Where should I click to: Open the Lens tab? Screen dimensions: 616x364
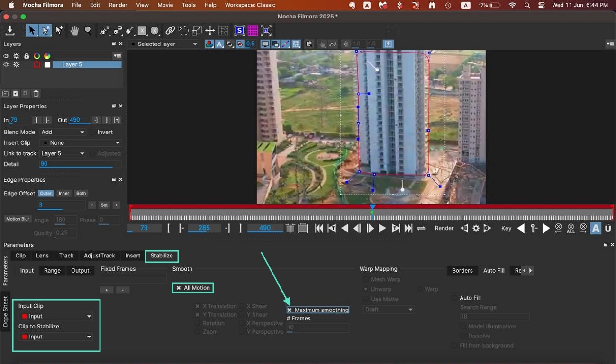(42, 256)
